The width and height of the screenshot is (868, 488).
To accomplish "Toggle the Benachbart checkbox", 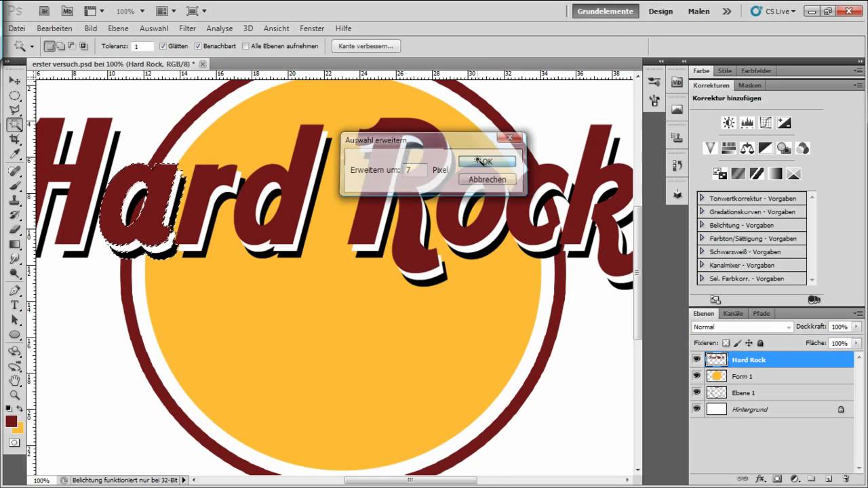I will 198,46.
